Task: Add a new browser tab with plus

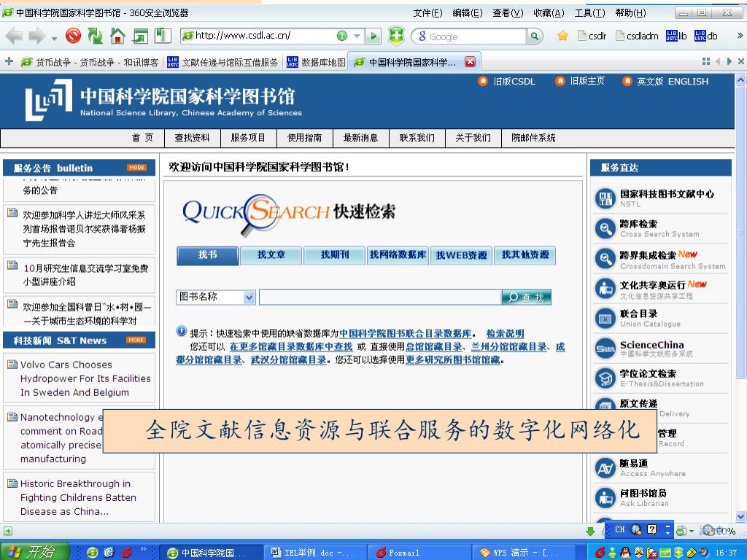Action: click(9, 61)
